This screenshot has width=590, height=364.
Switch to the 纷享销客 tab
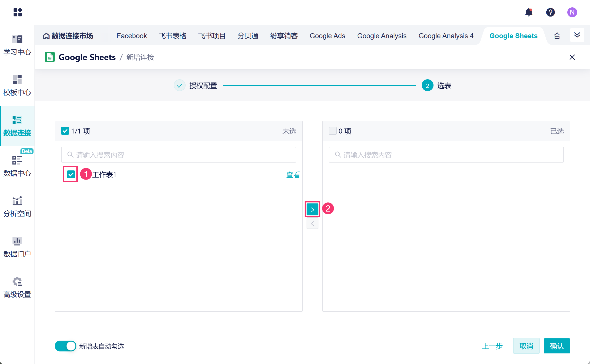[284, 36]
